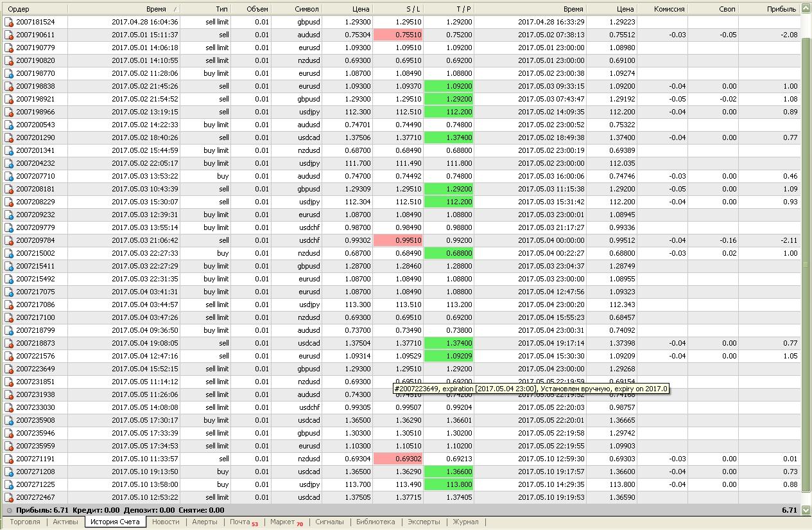Click order icon for 2007209784
Viewport: 812px width, 530px height.
[x=9, y=240]
